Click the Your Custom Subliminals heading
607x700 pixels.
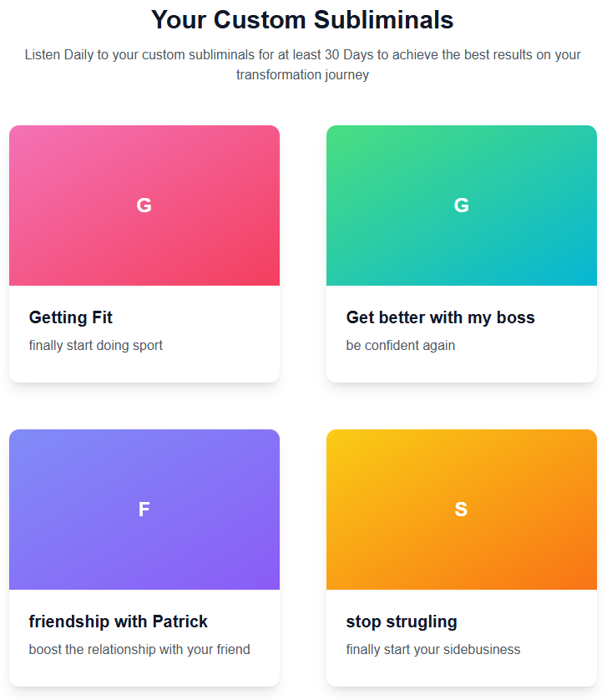pos(302,20)
